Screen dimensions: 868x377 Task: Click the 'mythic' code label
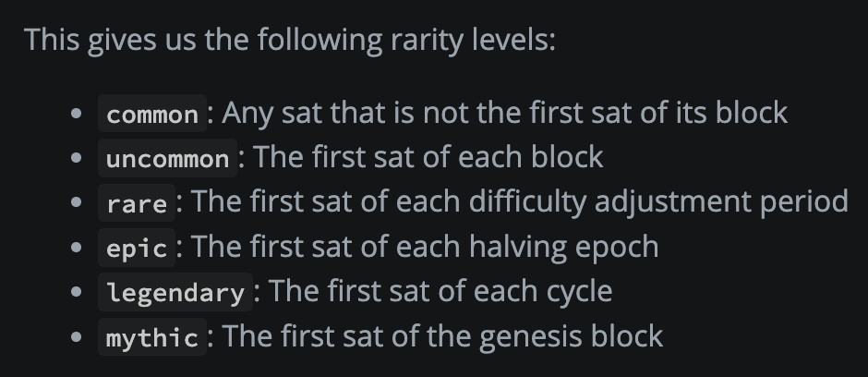(152, 336)
